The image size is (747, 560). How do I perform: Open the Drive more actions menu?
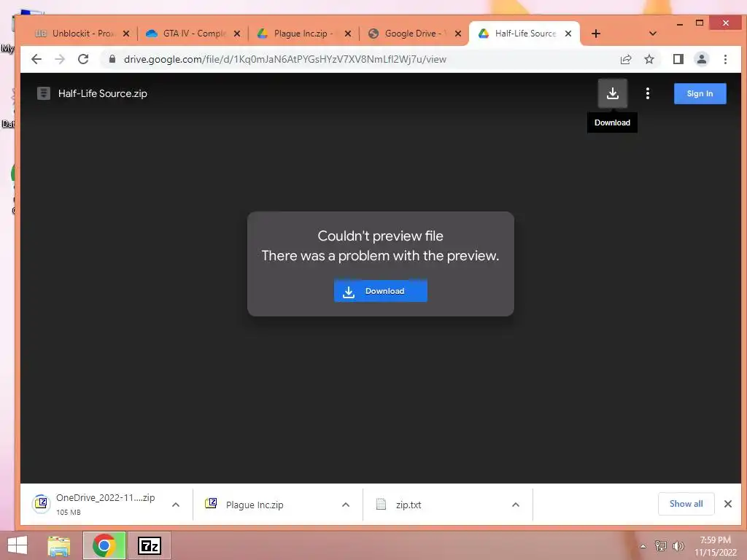[648, 93]
